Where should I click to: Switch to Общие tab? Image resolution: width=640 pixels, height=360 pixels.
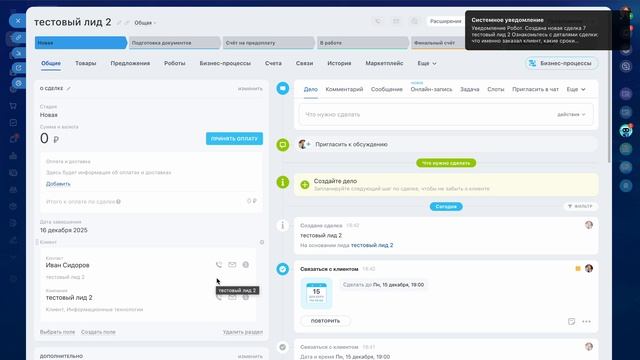coord(51,63)
